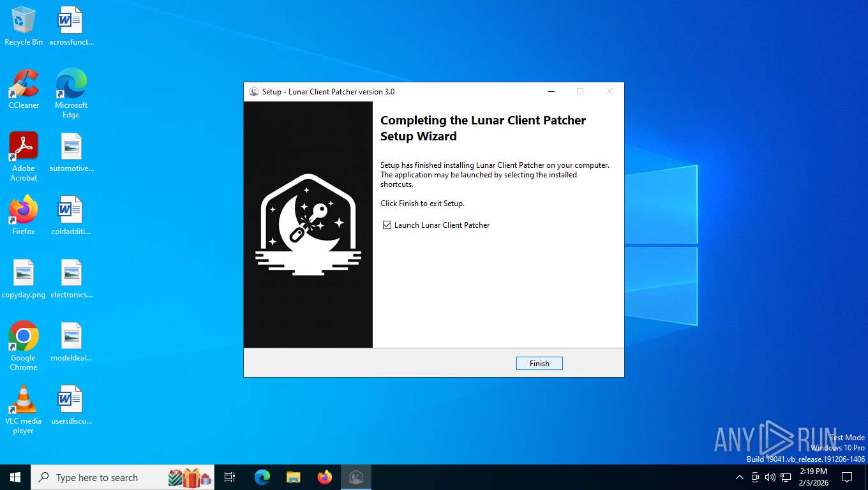Image resolution: width=868 pixels, height=490 pixels.
Task: Click the text 'Click Finish to exit Setup.'
Action: [x=423, y=204]
